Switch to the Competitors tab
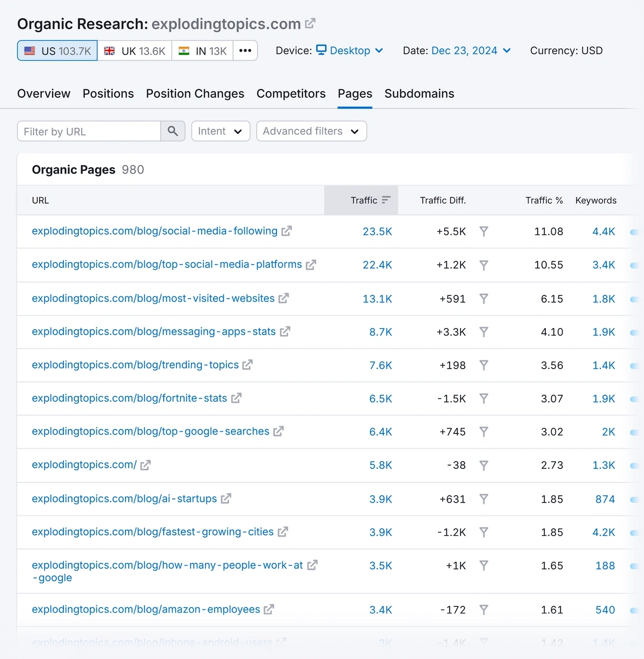Image resolution: width=644 pixels, height=659 pixels. click(291, 93)
